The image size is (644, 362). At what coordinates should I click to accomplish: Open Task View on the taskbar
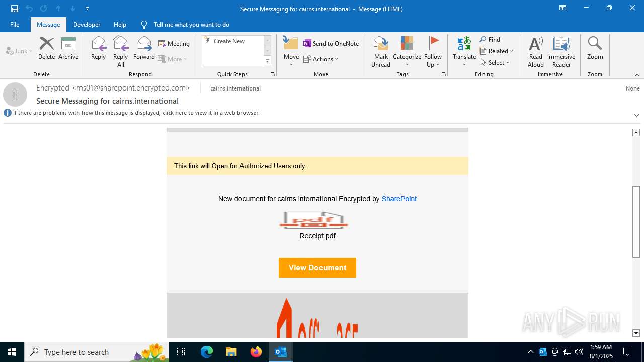point(182,352)
